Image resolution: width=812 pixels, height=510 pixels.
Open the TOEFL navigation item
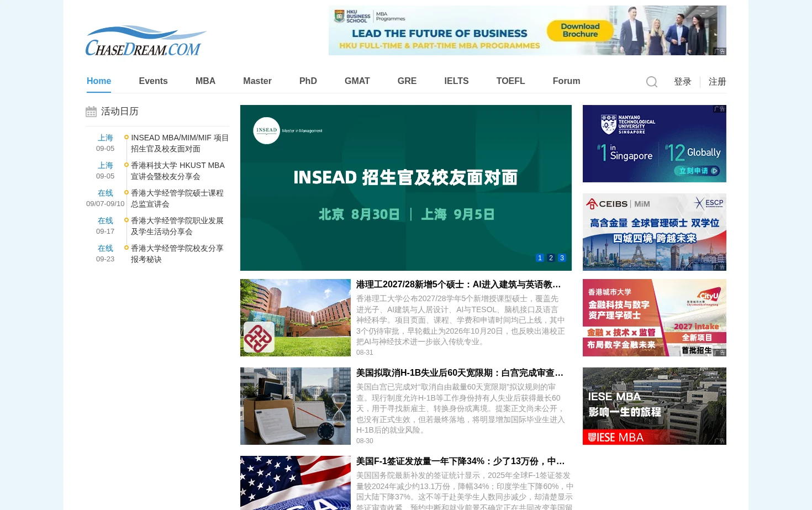tap(510, 81)
